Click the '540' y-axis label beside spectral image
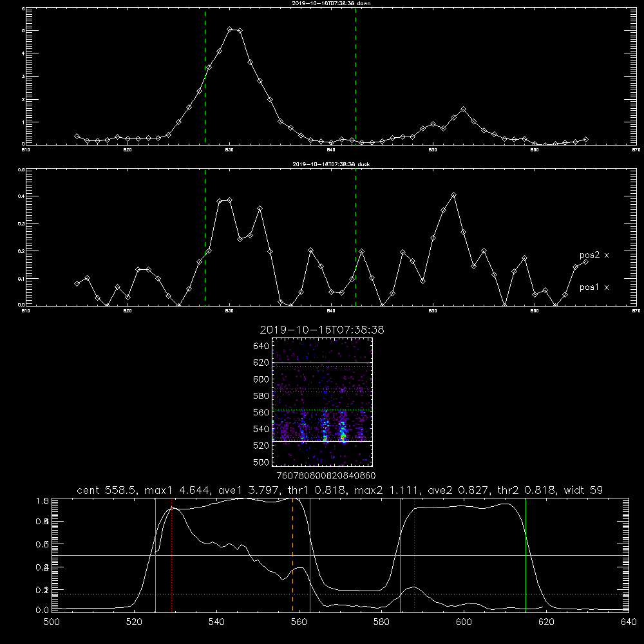 261,429
